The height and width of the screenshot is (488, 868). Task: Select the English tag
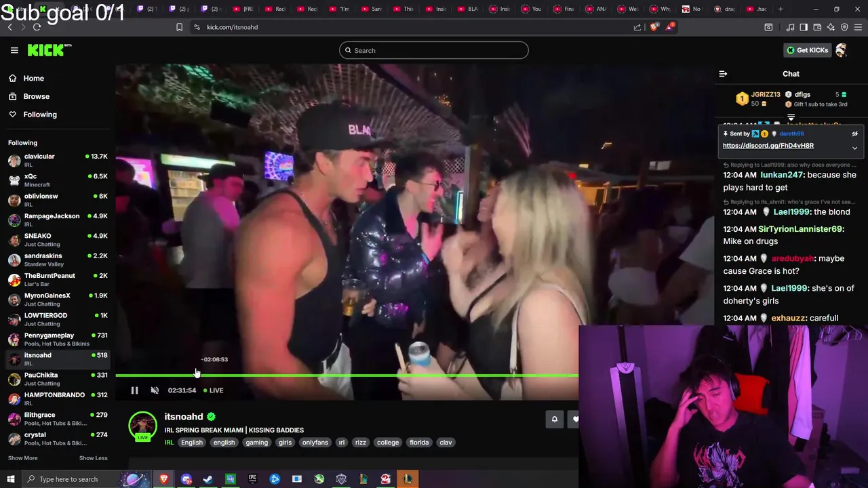click(192, 443)
